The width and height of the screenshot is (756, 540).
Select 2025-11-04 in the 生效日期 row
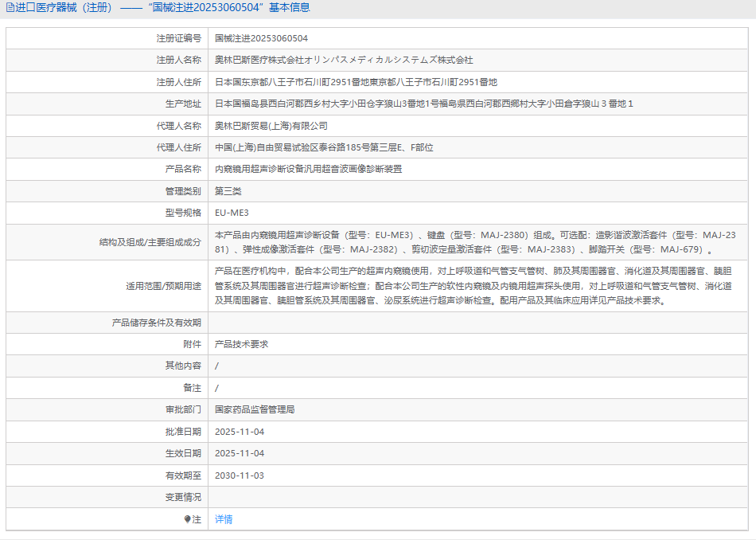point(240,454)
